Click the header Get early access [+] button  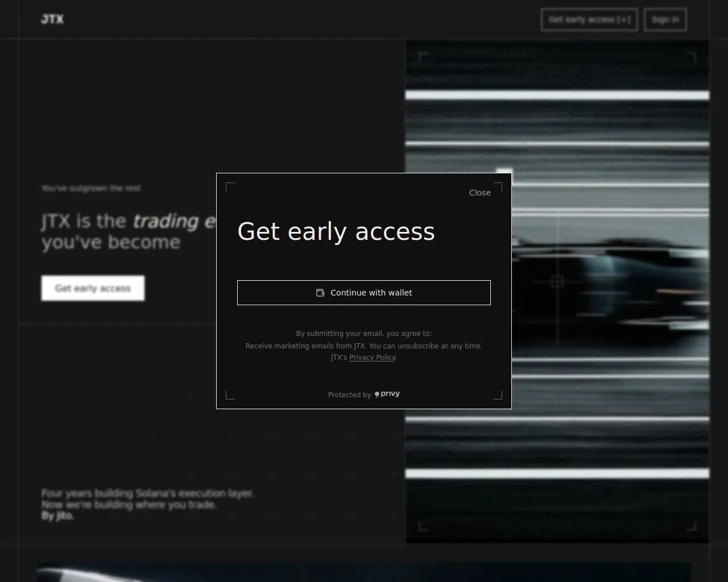click(x=589, y=19)
